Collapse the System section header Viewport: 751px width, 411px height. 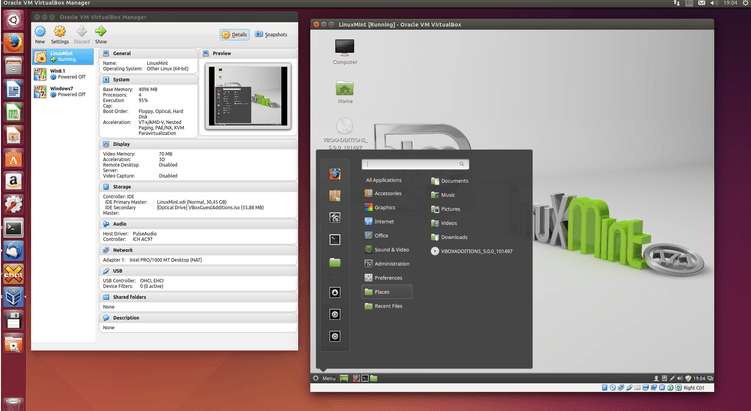coord(148,80)
